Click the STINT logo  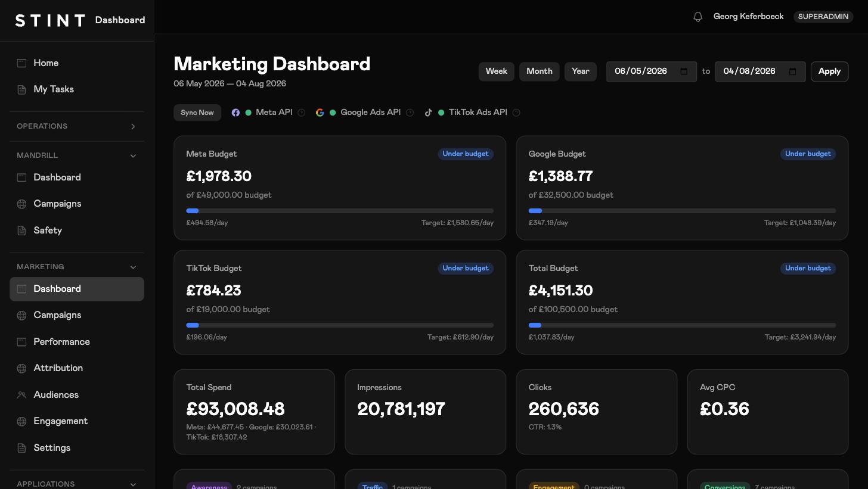(50, 20)
